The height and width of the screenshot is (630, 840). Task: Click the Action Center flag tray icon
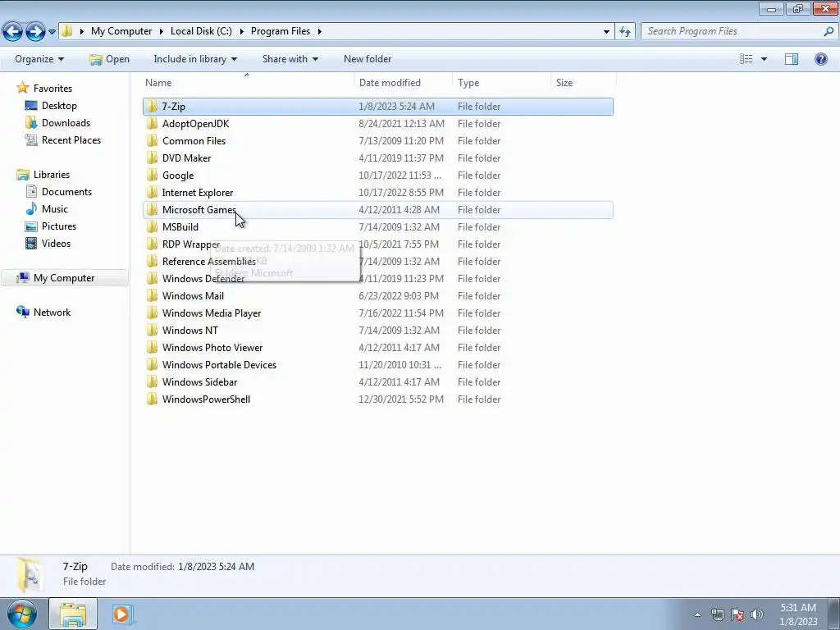[x=737, y=614]
